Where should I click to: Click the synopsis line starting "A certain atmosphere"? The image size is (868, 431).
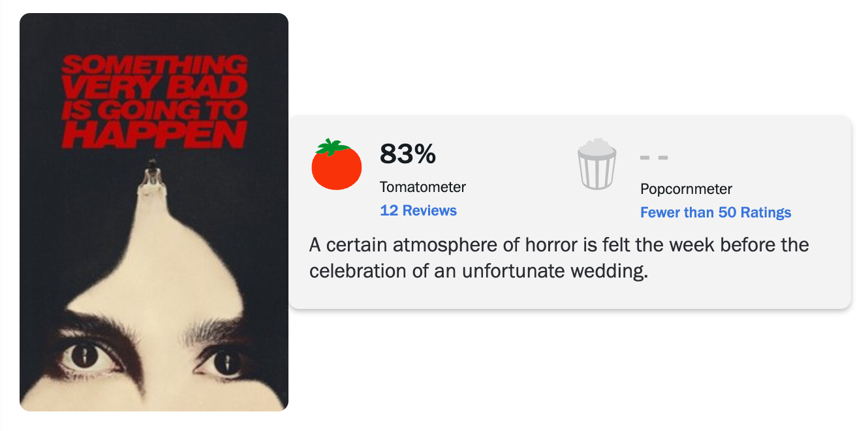pos(559,246)
